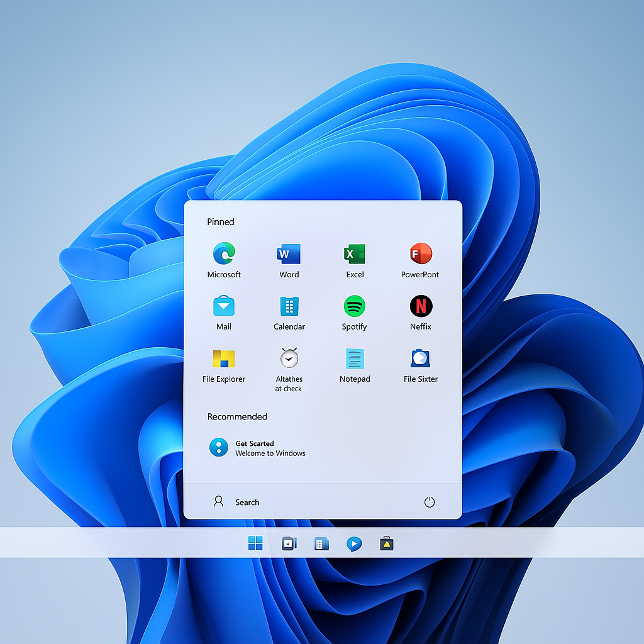Launch the PowerPont red icon

(421, 253)
